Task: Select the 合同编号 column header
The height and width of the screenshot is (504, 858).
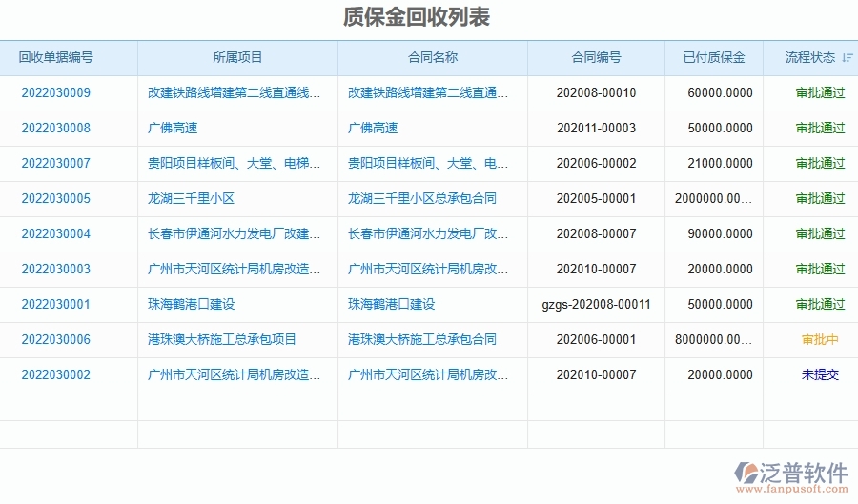Action: [x=596, y=58]
